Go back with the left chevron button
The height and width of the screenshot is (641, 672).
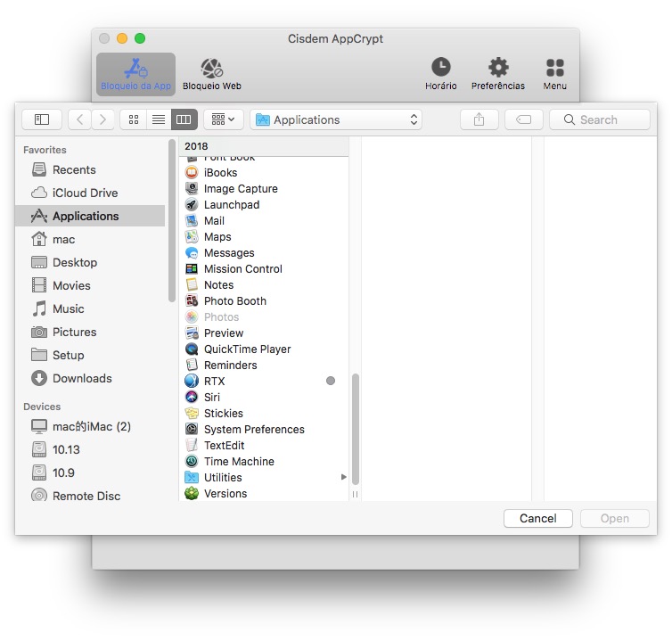(80, 119)
